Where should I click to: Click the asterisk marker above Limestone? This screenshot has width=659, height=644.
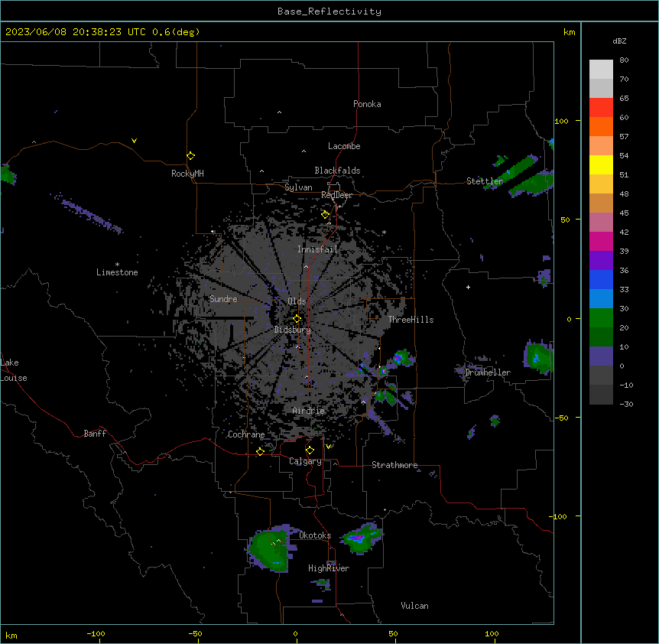[117, 265]
